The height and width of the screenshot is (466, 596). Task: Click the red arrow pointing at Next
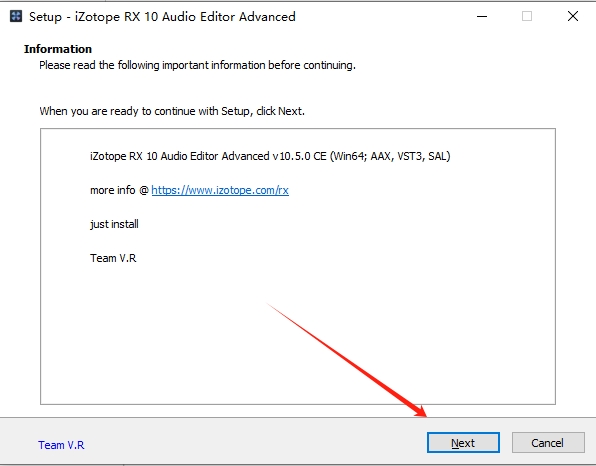pyautogui.click(x=347, y=360)
